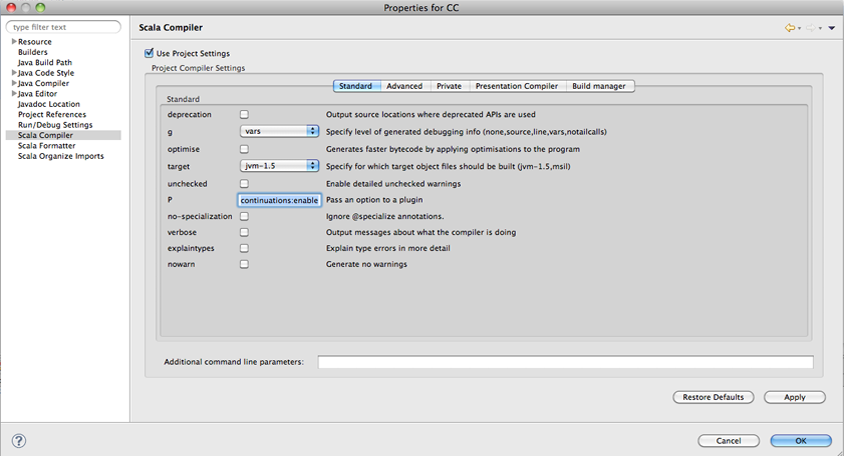This screenshot has height=458, width=844.
Task: Select Scala Formatter in the sidebar
Action: (46, 146)
